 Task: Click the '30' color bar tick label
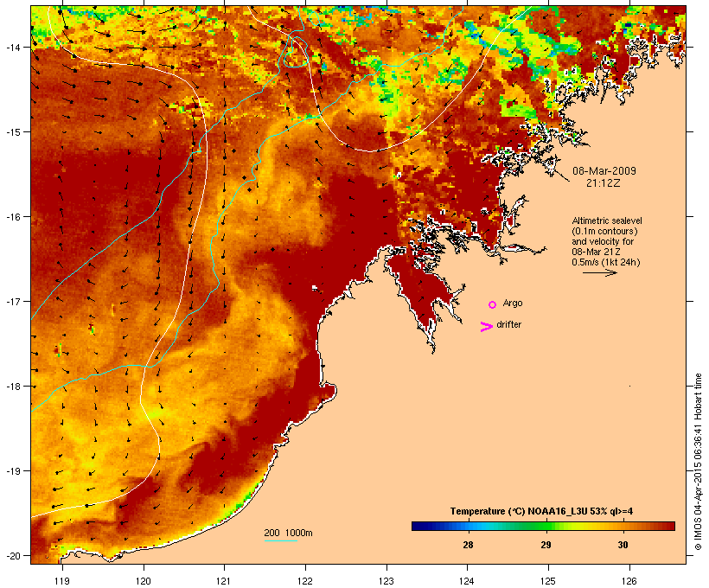point(623,545)
